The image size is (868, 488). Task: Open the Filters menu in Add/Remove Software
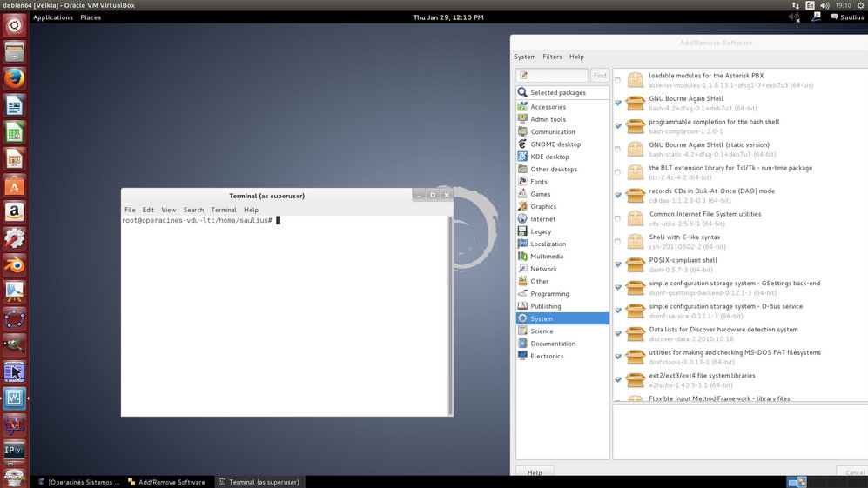(x=552, y=57)
